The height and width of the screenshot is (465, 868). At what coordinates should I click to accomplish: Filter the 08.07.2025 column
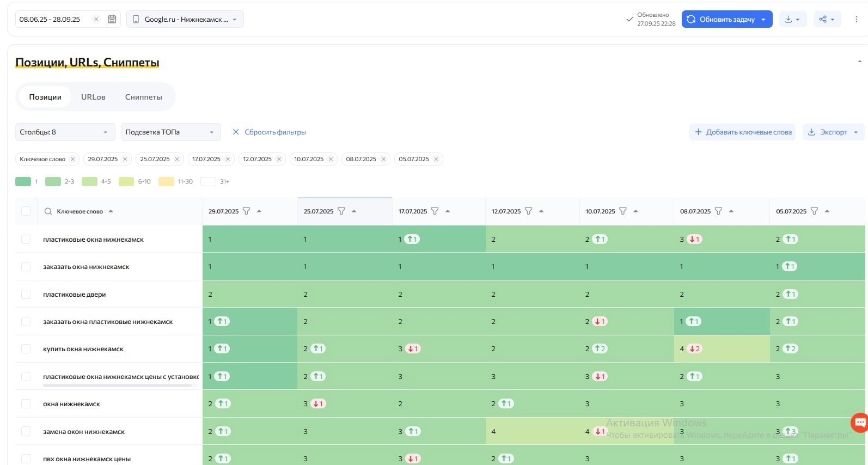pos(718,211)
